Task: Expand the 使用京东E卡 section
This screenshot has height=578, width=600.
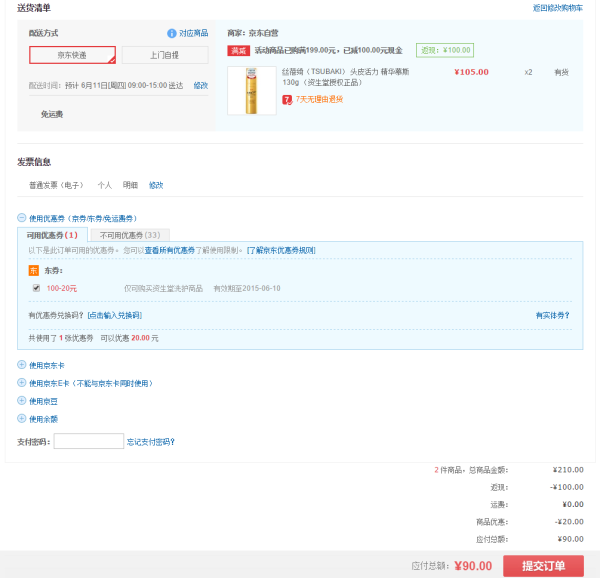Action: (x=21, y=383)
